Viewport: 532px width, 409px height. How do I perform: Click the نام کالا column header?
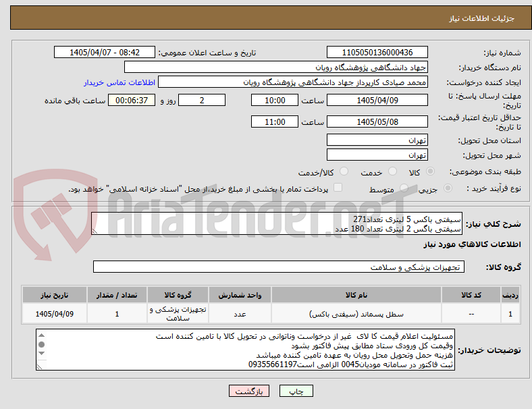pyautogui.click(x=356, y=295)
